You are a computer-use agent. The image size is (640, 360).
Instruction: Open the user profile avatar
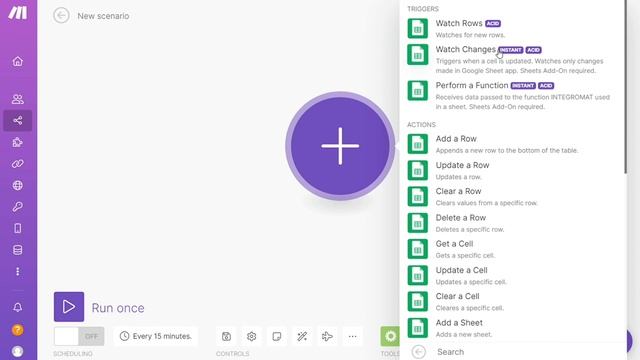coord(18,351)
